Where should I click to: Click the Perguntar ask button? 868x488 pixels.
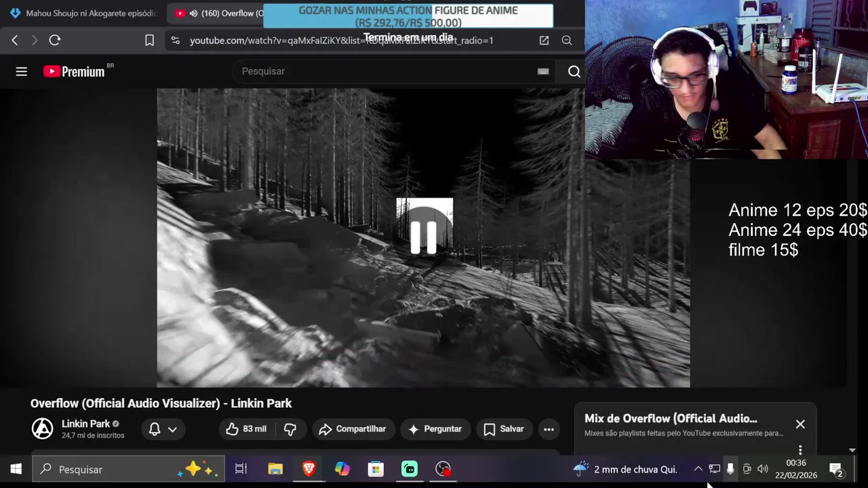click(435, 429)
